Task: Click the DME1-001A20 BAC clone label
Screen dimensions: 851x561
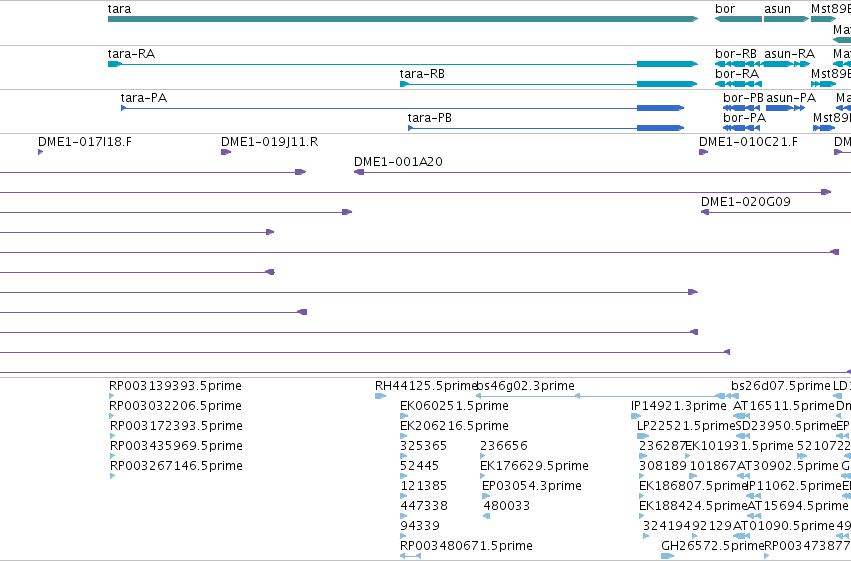Action: [398, 162]
